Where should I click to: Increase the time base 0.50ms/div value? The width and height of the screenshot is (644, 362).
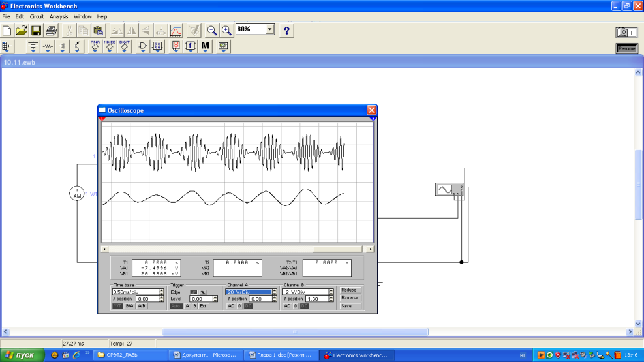pyautogui.click(x=161, y=290)
